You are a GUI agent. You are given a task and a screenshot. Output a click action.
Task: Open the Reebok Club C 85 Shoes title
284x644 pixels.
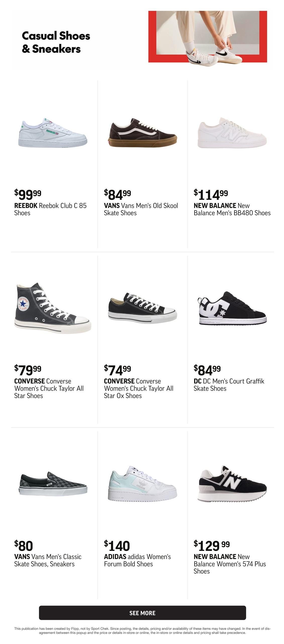50,209
